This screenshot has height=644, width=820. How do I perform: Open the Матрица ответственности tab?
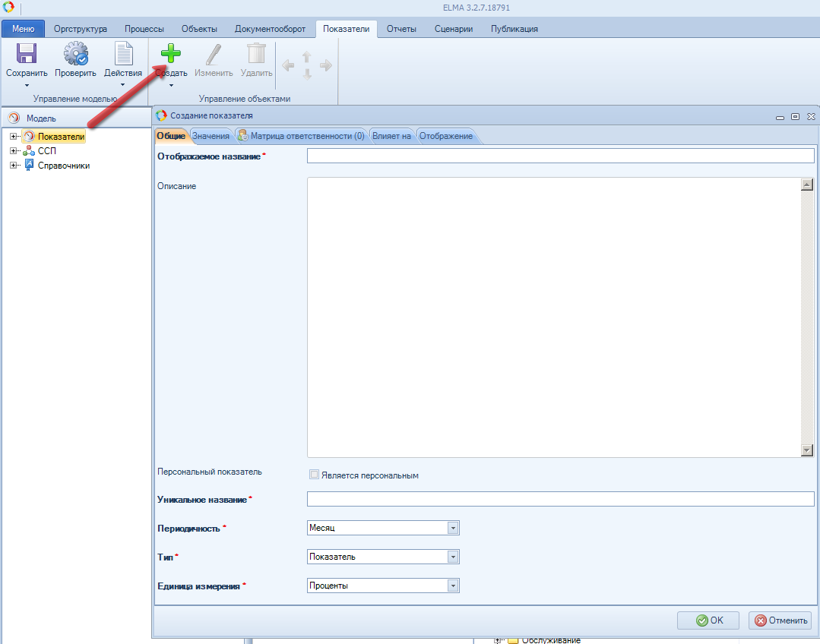[x=301, y=136]
